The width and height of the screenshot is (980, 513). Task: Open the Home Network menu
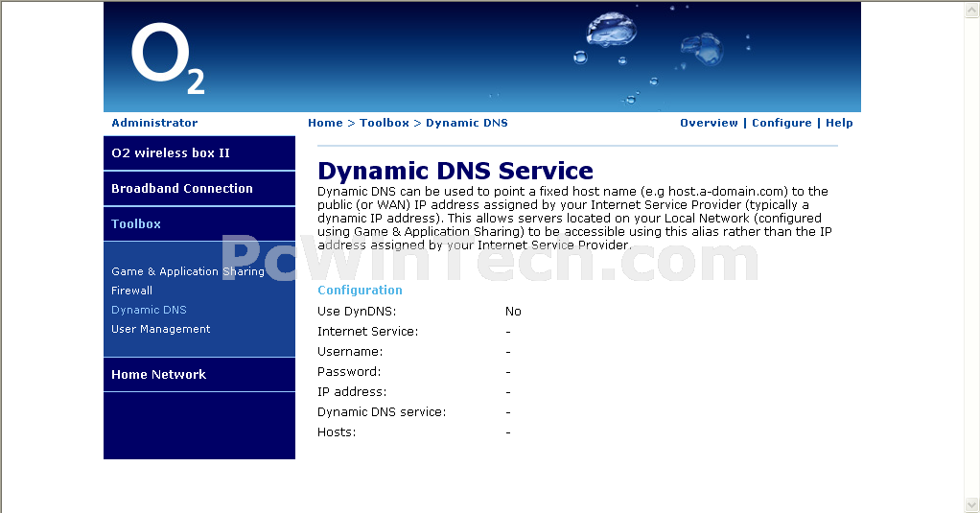[x=198, y=375]
